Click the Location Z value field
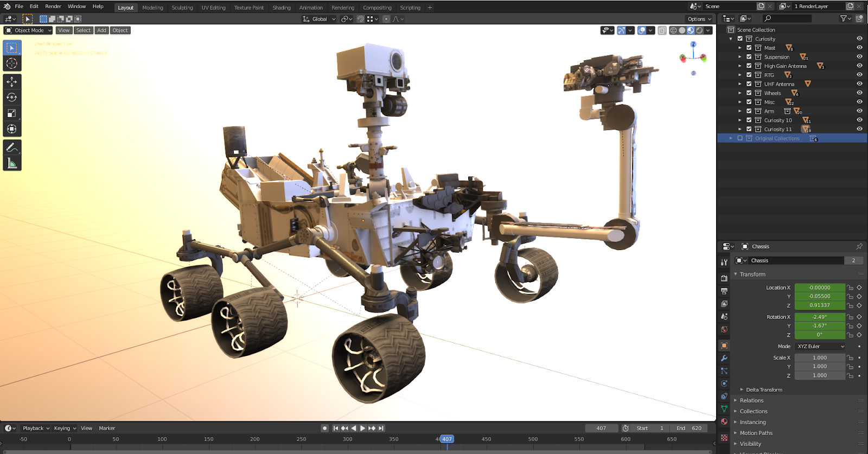868x454 pixels. coord(820,305)
